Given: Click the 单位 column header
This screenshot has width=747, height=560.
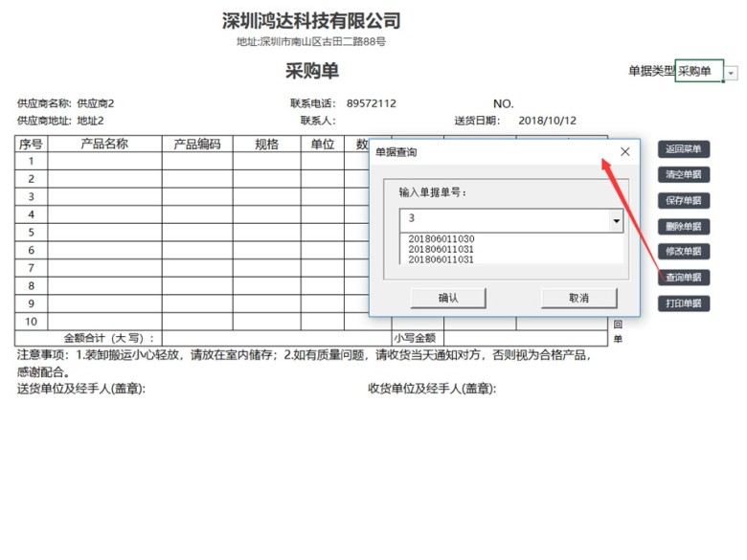Looking at the screenshot, I should (x=323, y=144).
